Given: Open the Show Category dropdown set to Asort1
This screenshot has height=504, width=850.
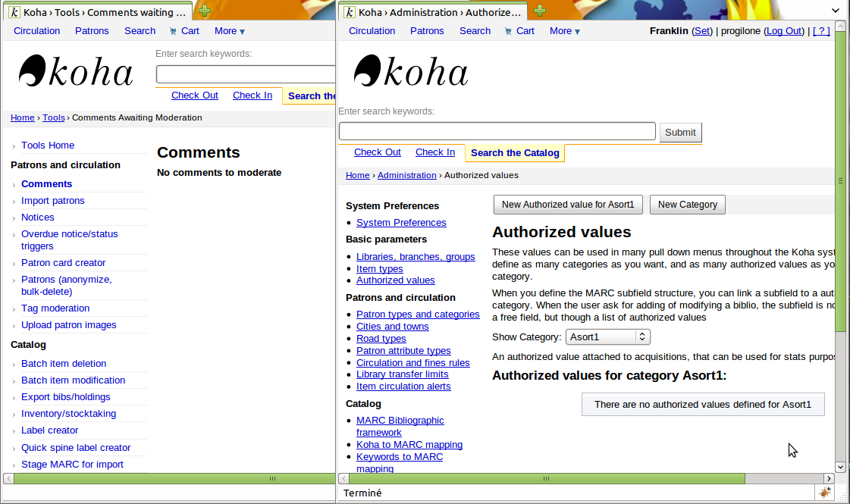Looking at the screenshot, I should [x=607, y=337].
